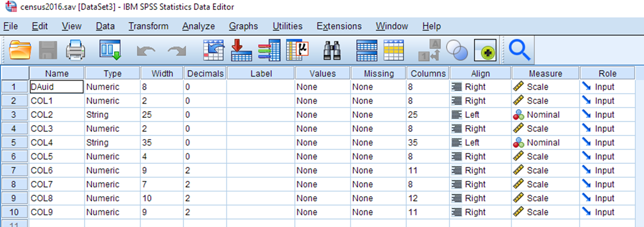
Task: Open the Edit menu
Action: (40, 26)
